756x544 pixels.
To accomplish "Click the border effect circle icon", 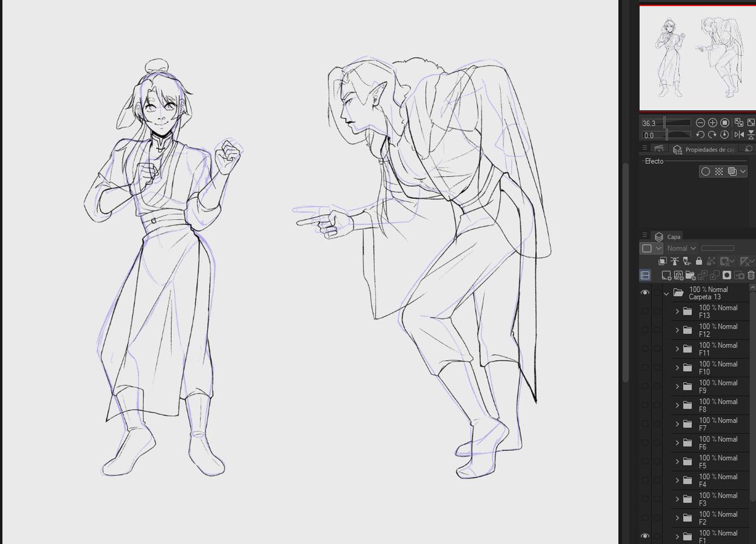I will click(706, 171).
